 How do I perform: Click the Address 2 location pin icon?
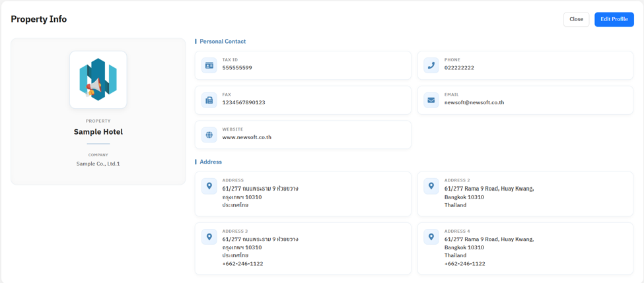(431, 186)
